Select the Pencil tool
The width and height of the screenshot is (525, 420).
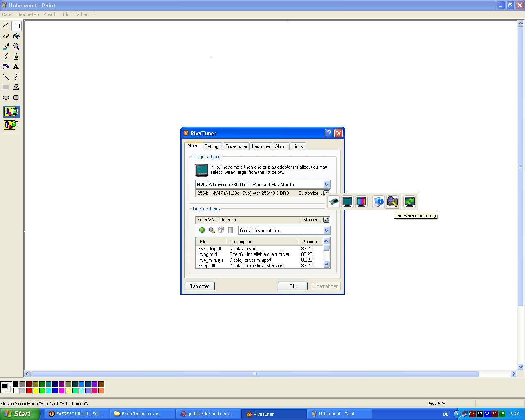[6, 57]
